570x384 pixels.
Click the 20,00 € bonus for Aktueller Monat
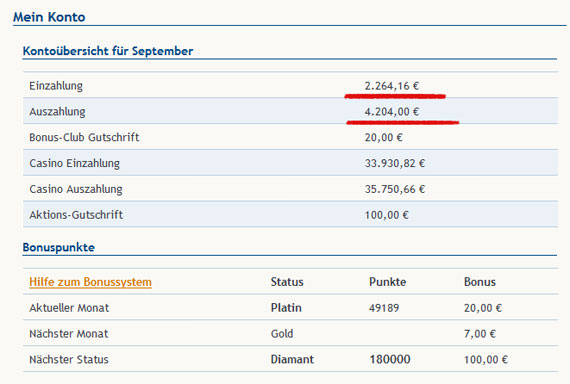483,308
